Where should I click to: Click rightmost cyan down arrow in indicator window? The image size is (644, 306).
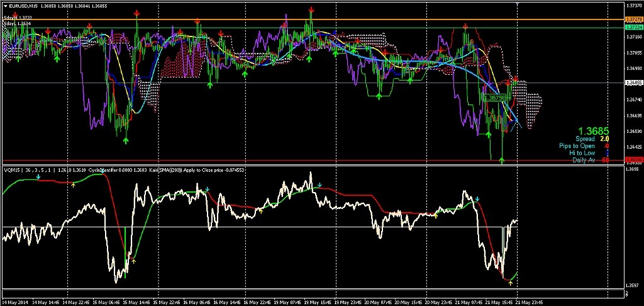(x=477, y=199)
